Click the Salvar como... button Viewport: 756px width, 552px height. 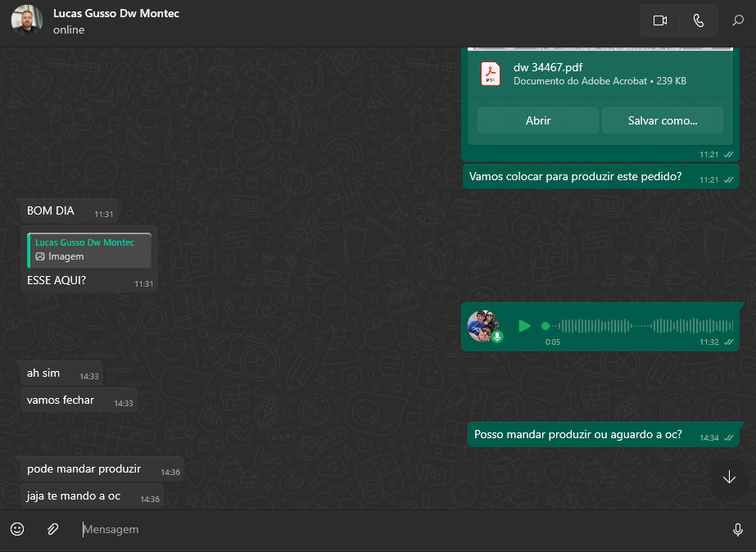[662, 120]
